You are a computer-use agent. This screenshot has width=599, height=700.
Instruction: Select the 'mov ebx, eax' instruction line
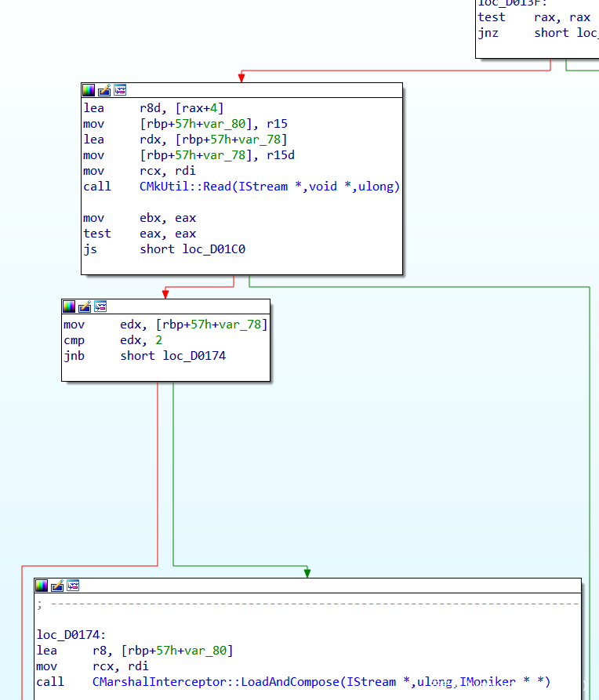pos(140,218)
